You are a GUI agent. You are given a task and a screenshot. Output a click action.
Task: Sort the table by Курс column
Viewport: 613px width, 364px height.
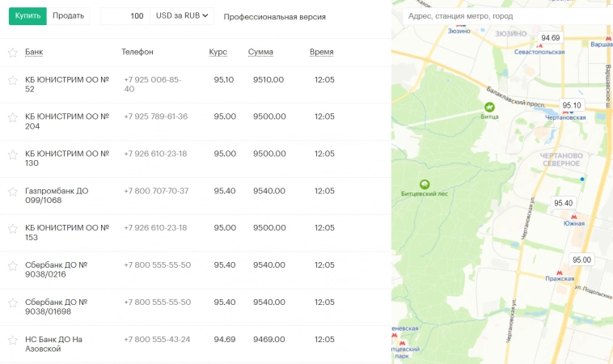click(218, 53)
